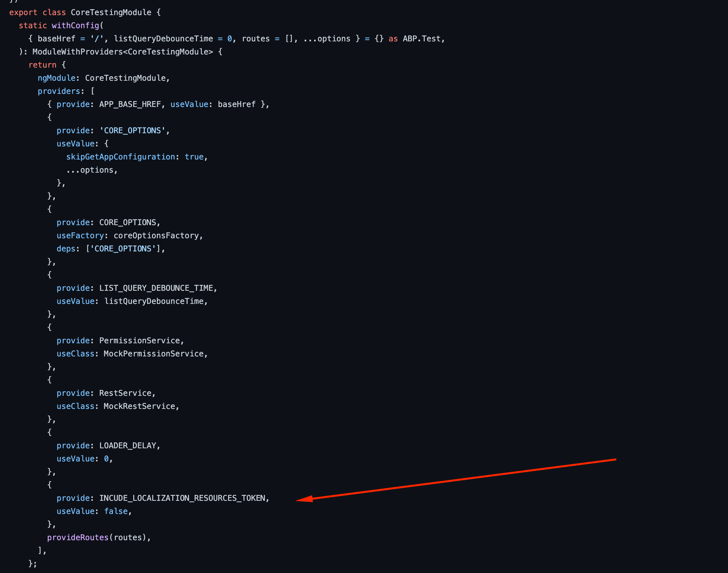Click the false value under localization token
This screenshot has width=728, height=573.
(x=116, y=511)
